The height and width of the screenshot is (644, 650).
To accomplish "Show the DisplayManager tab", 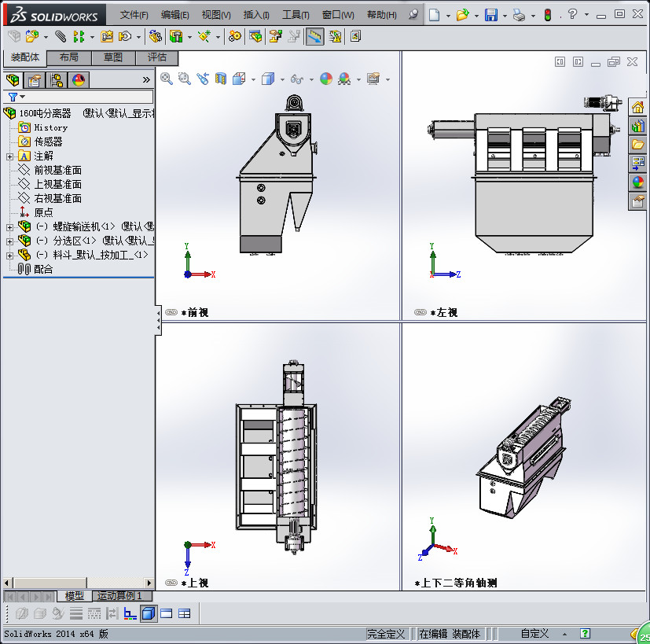I will [x=79, y=79].
